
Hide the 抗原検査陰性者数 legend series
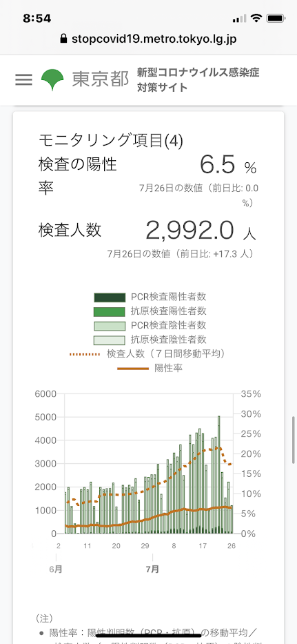[x=110, y=340]
